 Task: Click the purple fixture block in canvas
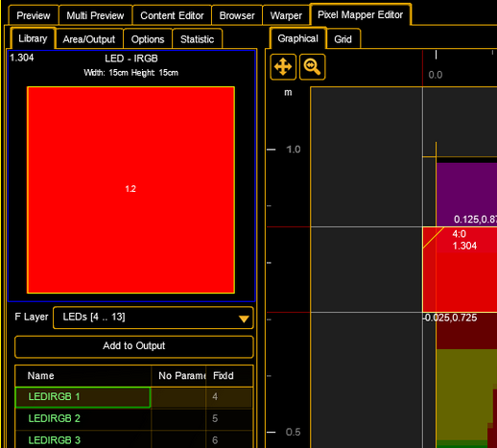point(466,195)
